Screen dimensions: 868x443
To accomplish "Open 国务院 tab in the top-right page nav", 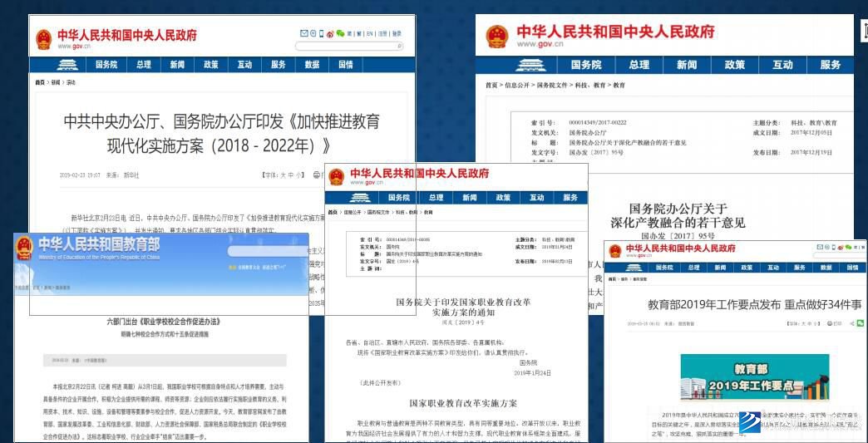I will tap(587, 65).
